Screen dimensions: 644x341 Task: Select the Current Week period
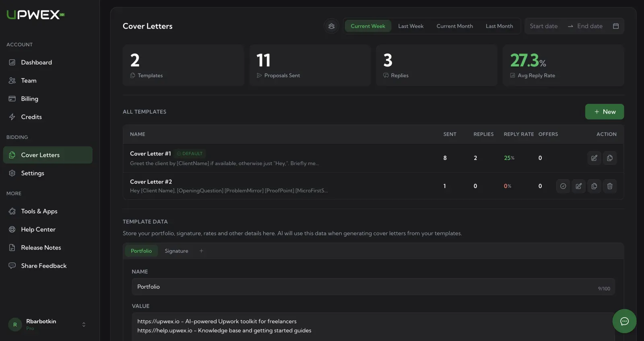(368, 26)
